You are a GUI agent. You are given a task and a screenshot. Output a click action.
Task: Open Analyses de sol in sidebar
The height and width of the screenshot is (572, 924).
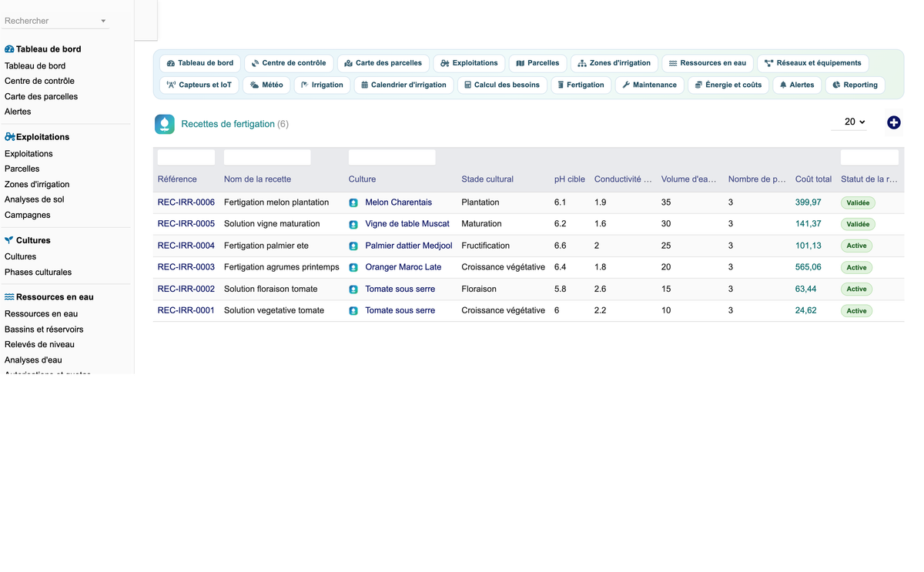35,199
